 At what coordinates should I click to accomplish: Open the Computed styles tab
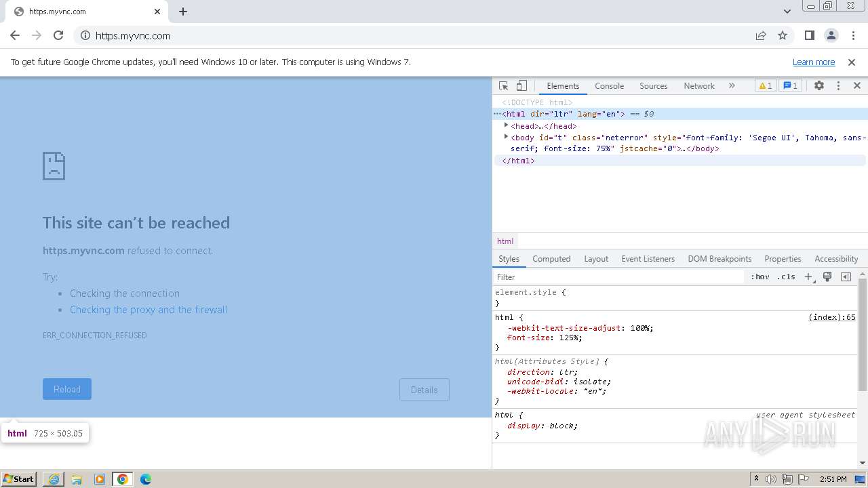coord(551,259)
